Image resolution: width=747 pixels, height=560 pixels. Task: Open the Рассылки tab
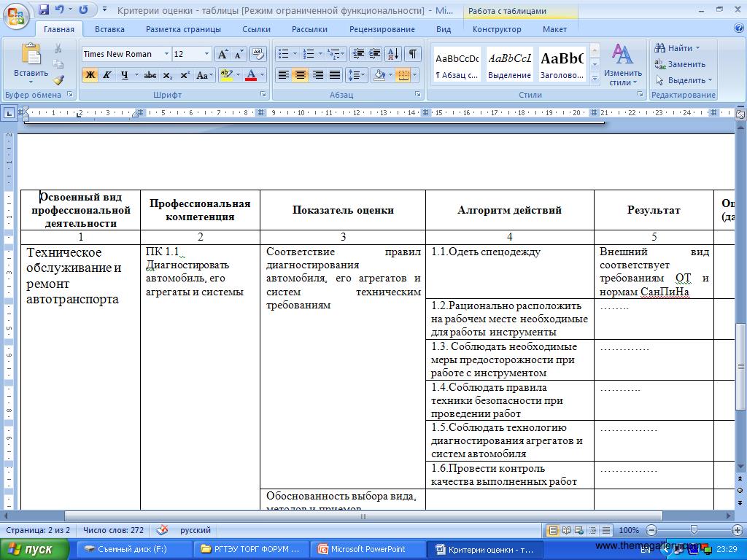(x=309, y=29)
